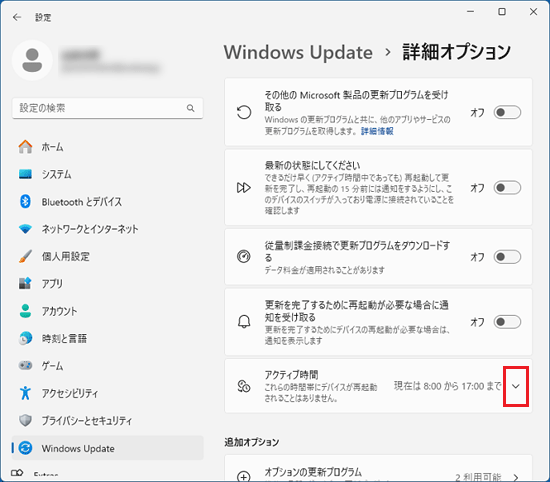Click the プライバシー shield icon
Viewport: 550px width, 482px height.
(25, 420)
